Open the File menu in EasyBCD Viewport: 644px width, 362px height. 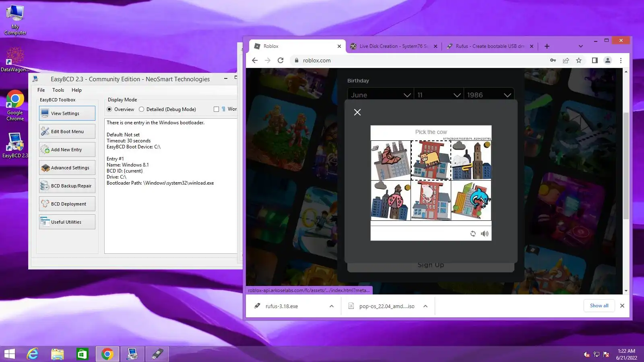(41, 90)
